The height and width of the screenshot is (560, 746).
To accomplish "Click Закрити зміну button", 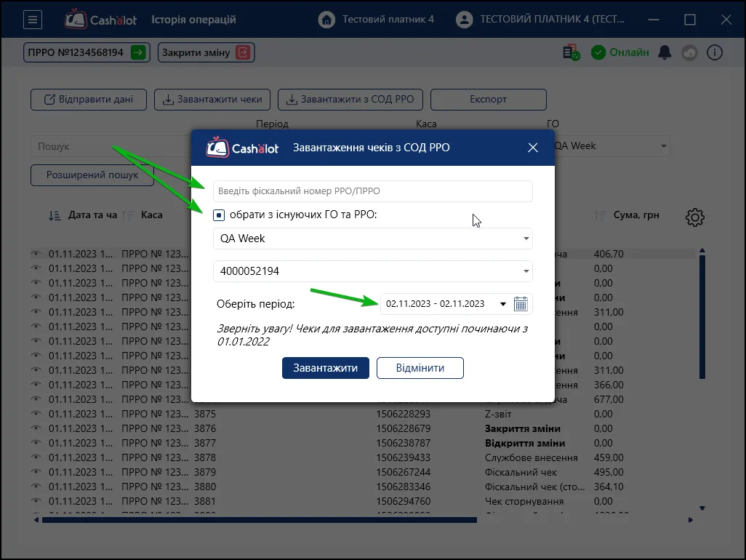I will [x=206, y=52].
